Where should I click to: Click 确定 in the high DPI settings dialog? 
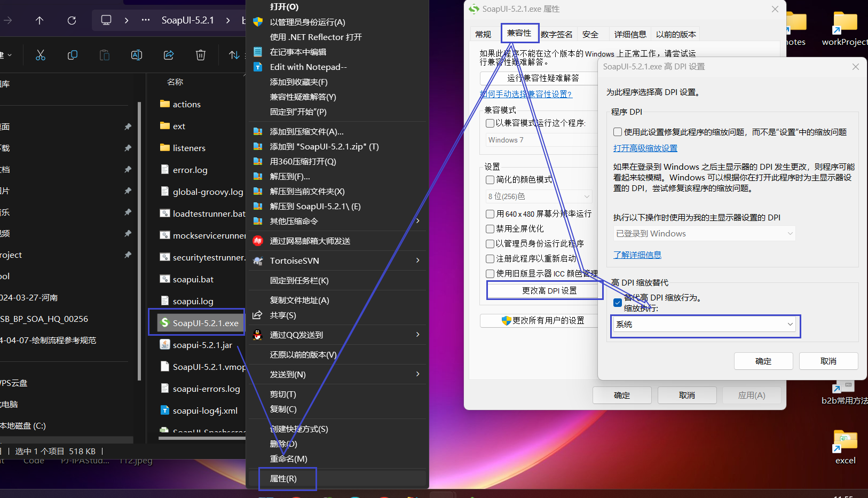point(763,361)
